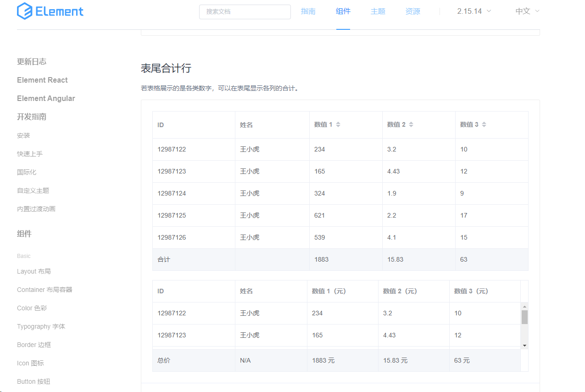Open the 快速上手 guide page
Viewport: 585px width, 392px height.
tap(30, 154)
